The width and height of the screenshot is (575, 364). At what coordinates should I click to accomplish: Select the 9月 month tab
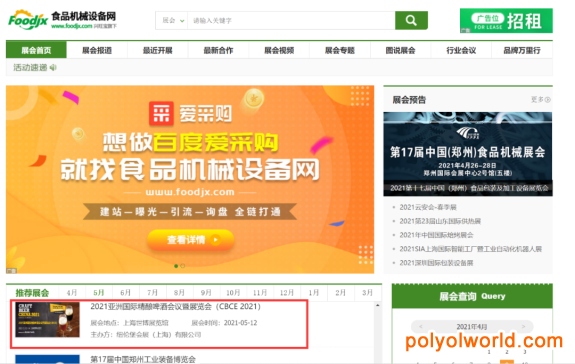click(206, 293)
